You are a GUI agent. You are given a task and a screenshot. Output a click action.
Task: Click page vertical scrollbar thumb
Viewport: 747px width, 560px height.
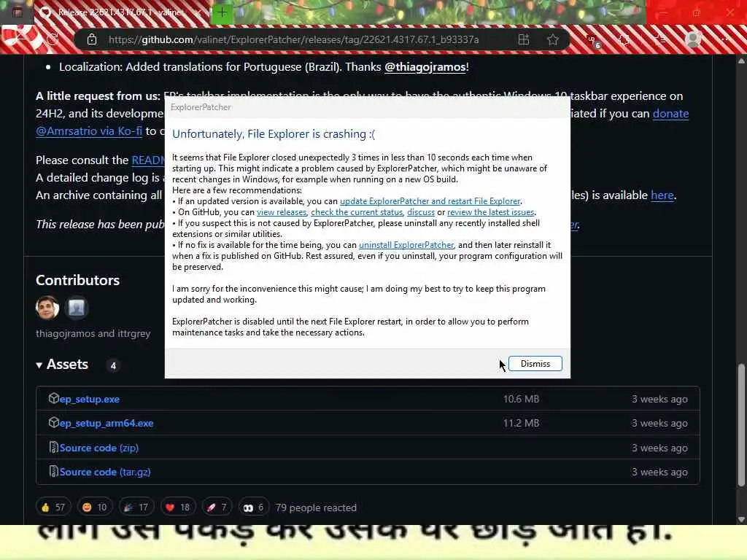point(741,425)
